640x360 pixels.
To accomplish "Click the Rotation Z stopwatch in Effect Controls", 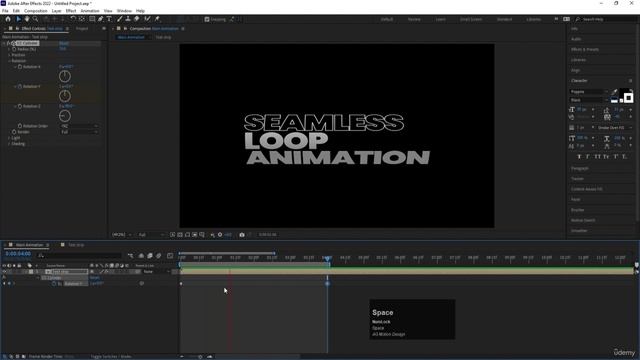I will click(x=20, y=106).
